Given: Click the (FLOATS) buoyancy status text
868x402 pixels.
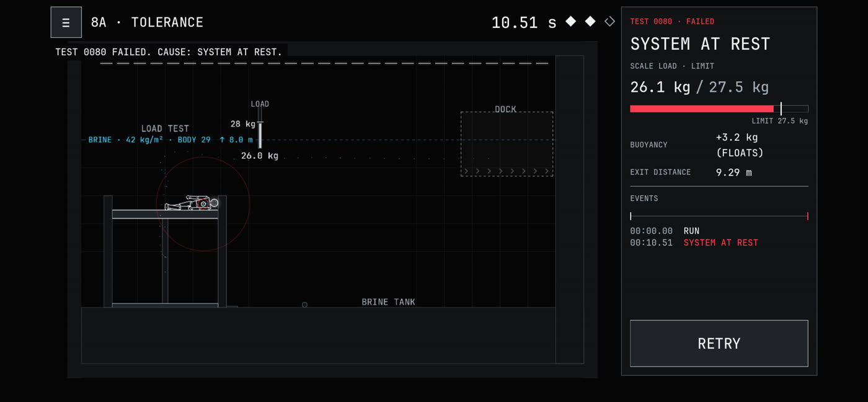Looking at the screenshot, I should click(740, 153).
